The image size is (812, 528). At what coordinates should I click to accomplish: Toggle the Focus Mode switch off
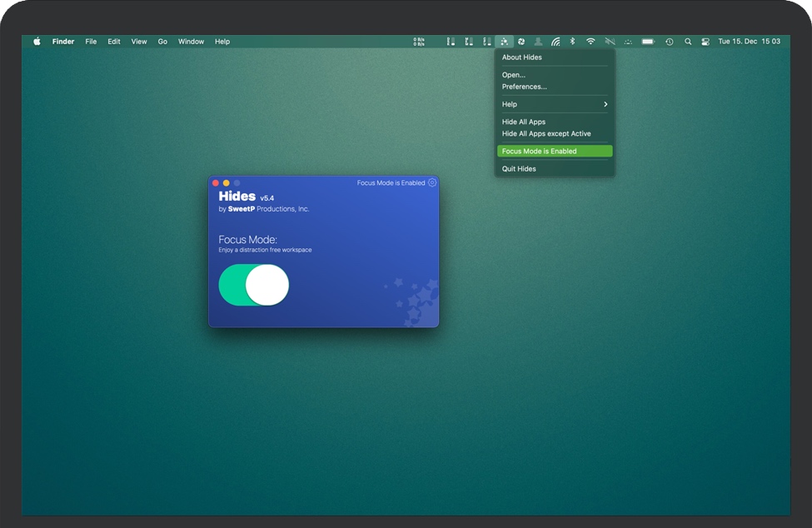(x=254, y=285)
